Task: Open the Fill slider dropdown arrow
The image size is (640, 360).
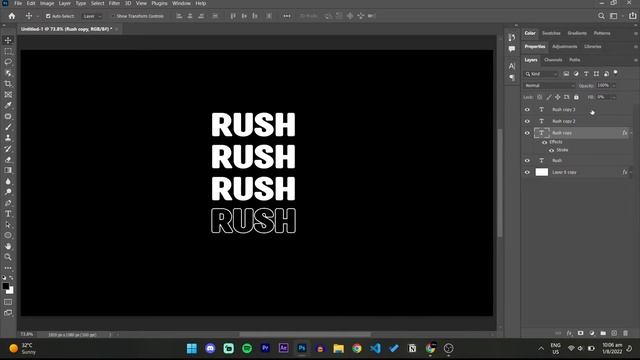Action: click(x=614, y=97)
